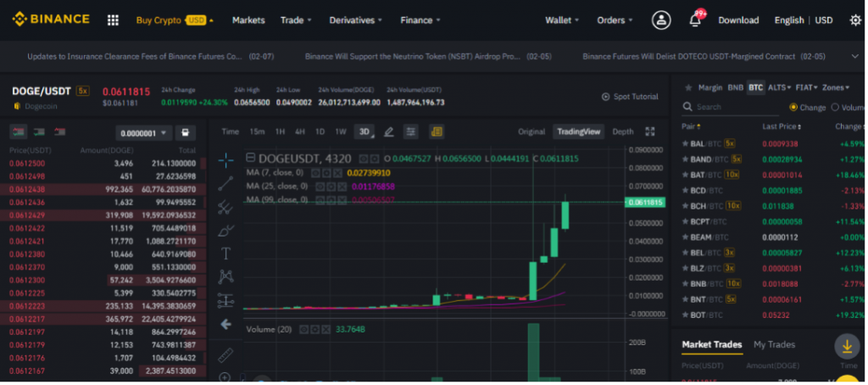This screenshot has width=868, height=385.
Task: Expand the Zones market dropdown
Action: (x=836, y=87)
